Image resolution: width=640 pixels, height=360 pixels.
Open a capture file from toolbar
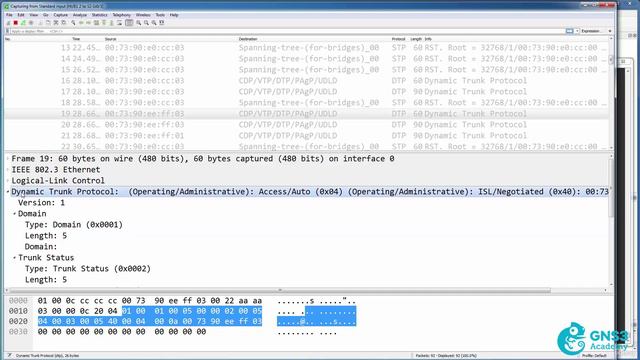[x=40, y=23]
